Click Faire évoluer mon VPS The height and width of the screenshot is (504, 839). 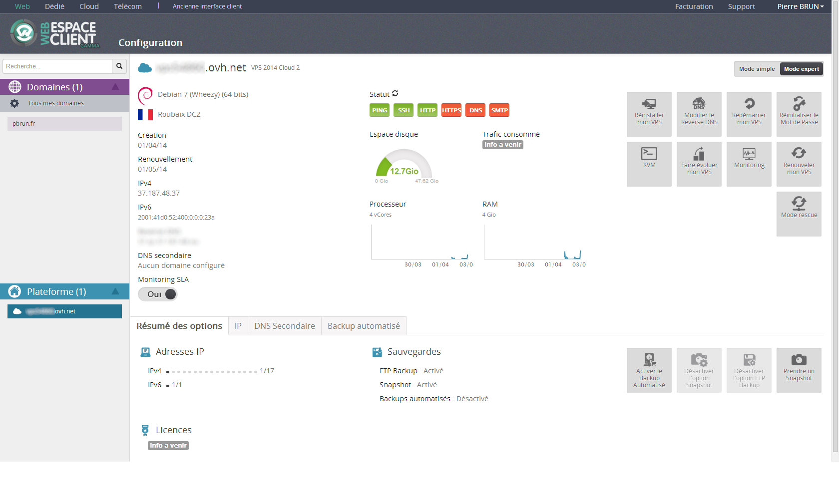click(699, 164)
